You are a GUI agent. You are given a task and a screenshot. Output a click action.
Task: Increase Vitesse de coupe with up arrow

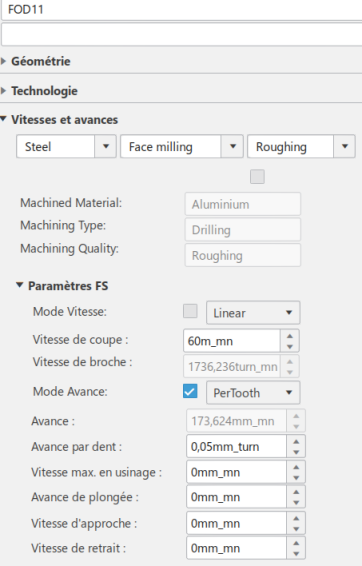click(289, 336)
